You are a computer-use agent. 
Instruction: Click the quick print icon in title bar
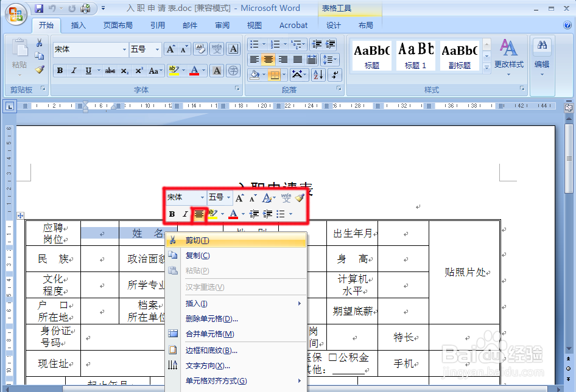85,8
